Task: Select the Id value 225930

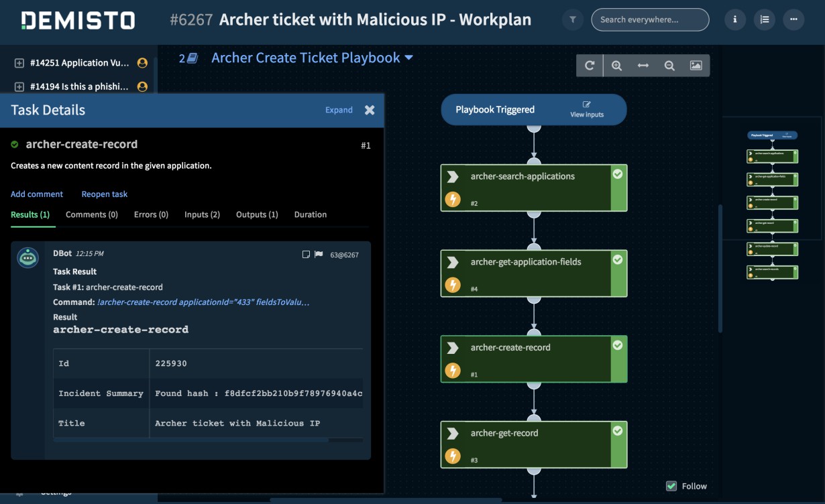Action: (x=171, y=363)
